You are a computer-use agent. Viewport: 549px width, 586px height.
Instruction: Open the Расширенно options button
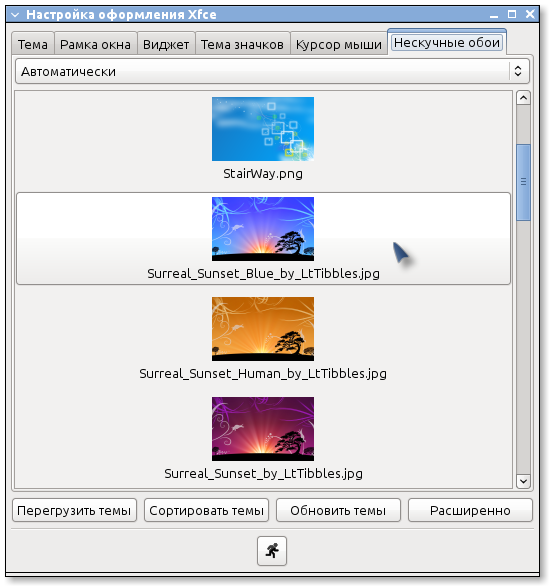(x=470, y=510)
